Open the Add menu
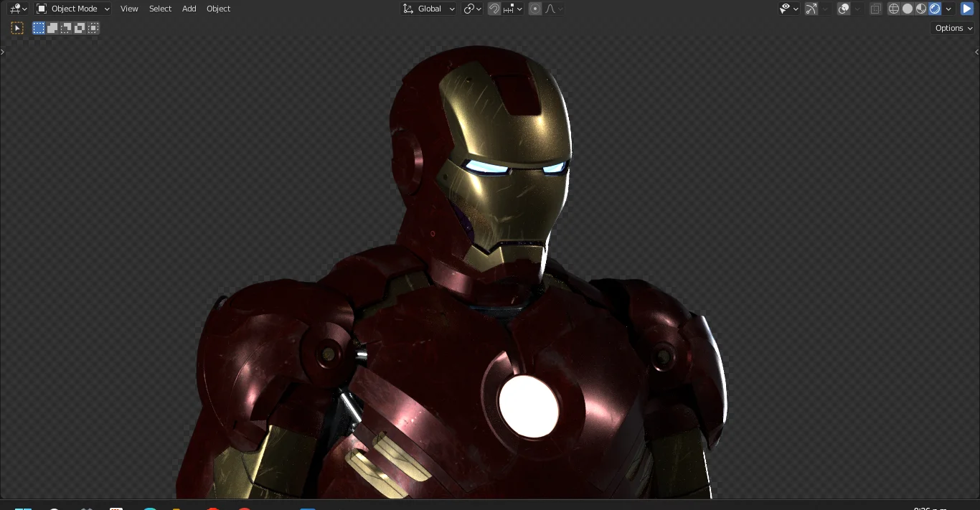Image resolution: width=980 pixels, height=510 pixels. click(189, 9)
